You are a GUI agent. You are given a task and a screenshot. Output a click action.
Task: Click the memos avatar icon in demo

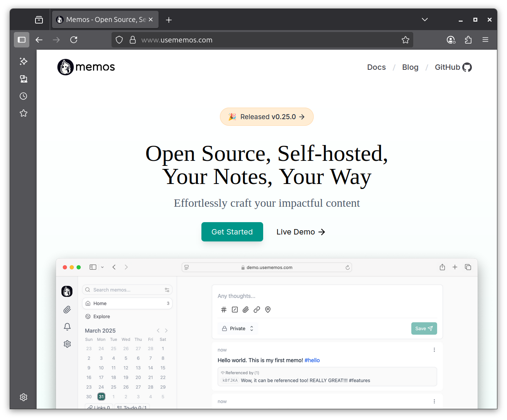(67, 291)
